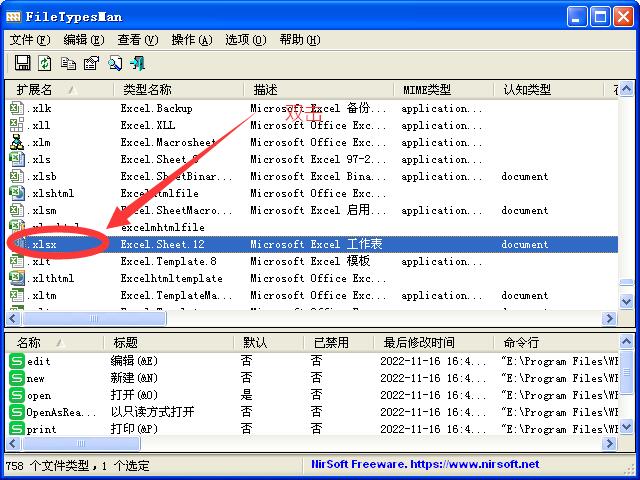
Task: Sort by the 认知类型 column header
Action: coord(548,89)
